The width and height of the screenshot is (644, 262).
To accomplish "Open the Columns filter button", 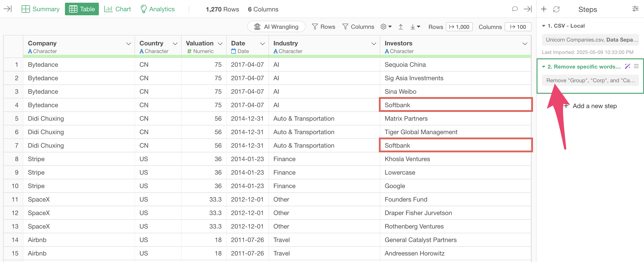I will point(358,27).
